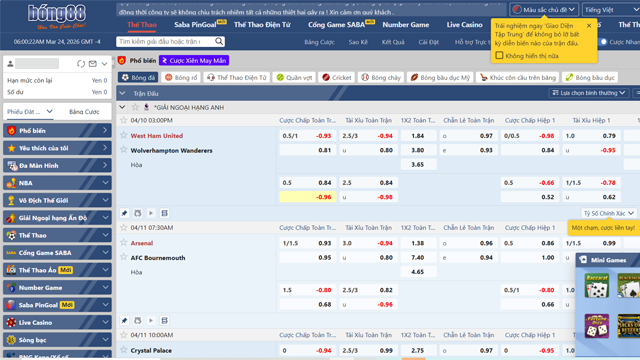Open Sao Kê link

click(x=358, y=42)
